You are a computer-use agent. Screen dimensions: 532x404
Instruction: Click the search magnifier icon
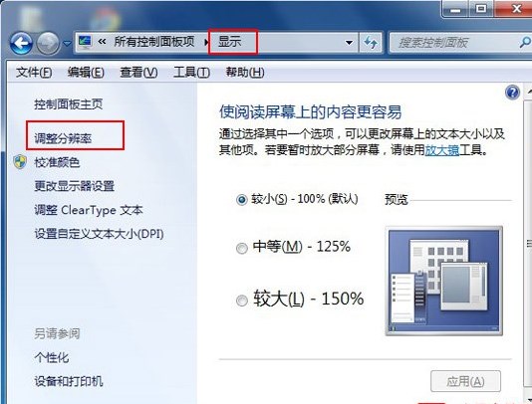pos(525,43)
